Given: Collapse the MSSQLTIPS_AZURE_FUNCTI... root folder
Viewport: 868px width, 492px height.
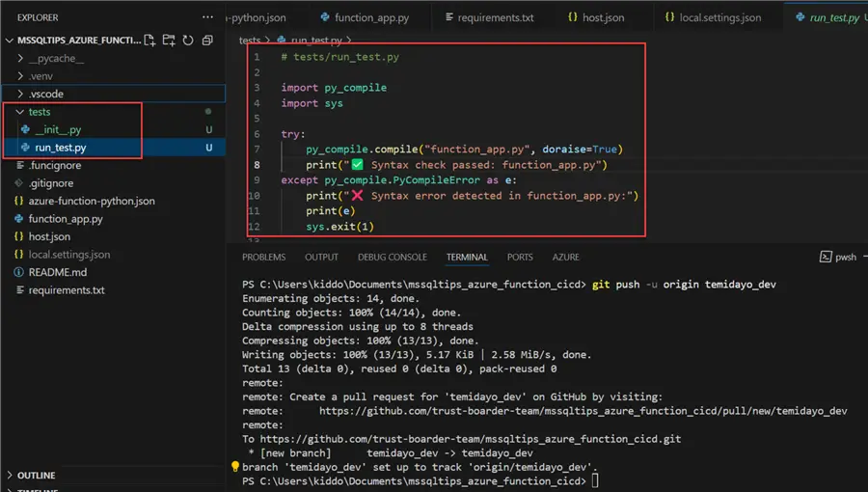Looking at the screenshot, I should [x=10, y=41].
